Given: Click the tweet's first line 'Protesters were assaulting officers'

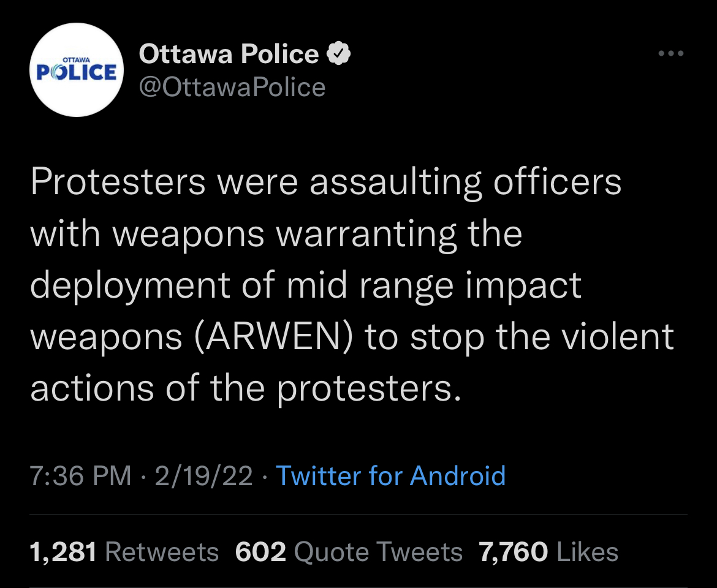Looking at the screenshot, I should (325, 183).
